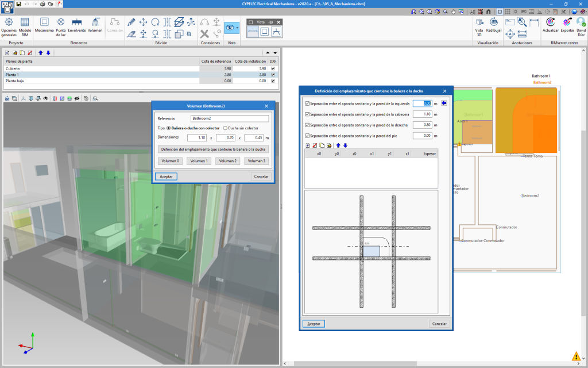Click Exportar to BIMserver.center

tap(567, 25)
